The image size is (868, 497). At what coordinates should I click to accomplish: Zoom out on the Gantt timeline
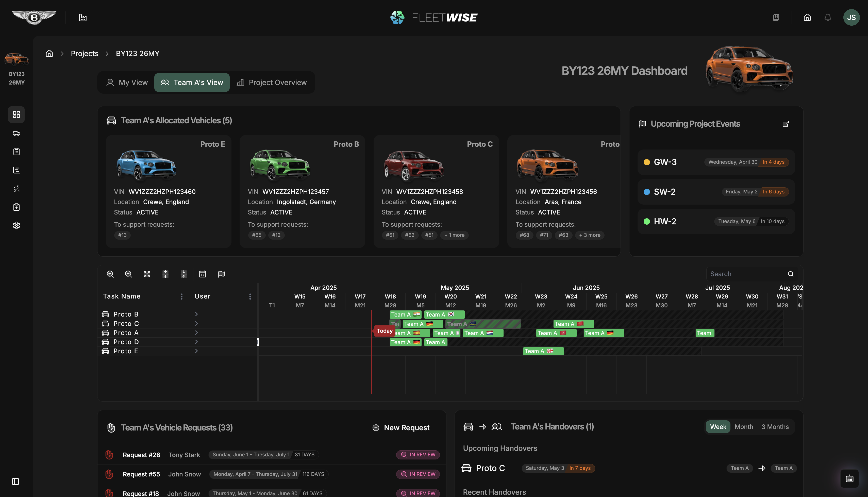click(129, 274)
